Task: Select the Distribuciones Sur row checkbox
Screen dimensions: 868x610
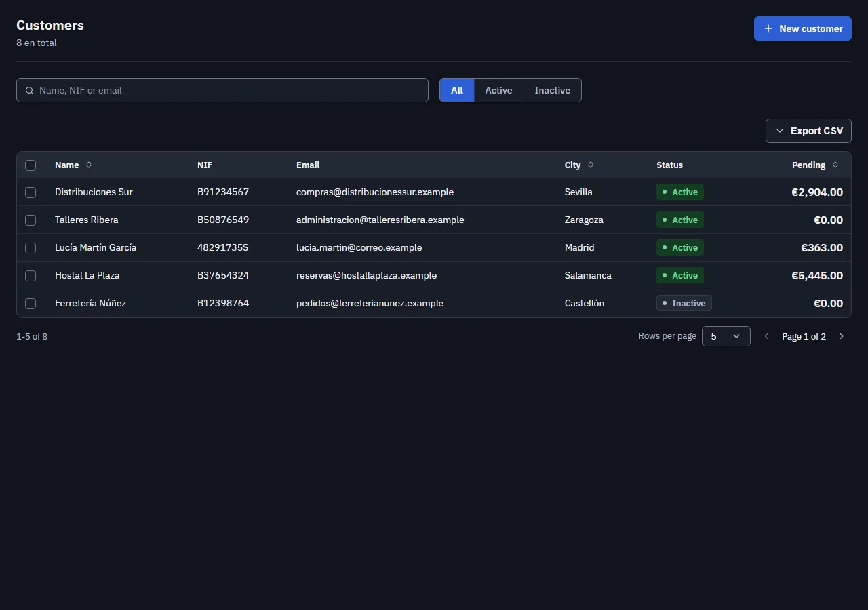Action: (x=31, y=192)
